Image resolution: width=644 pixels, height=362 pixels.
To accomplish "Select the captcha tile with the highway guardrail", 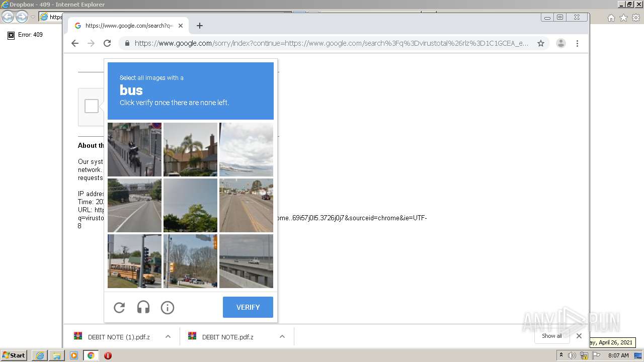I will tap(247, 261).
